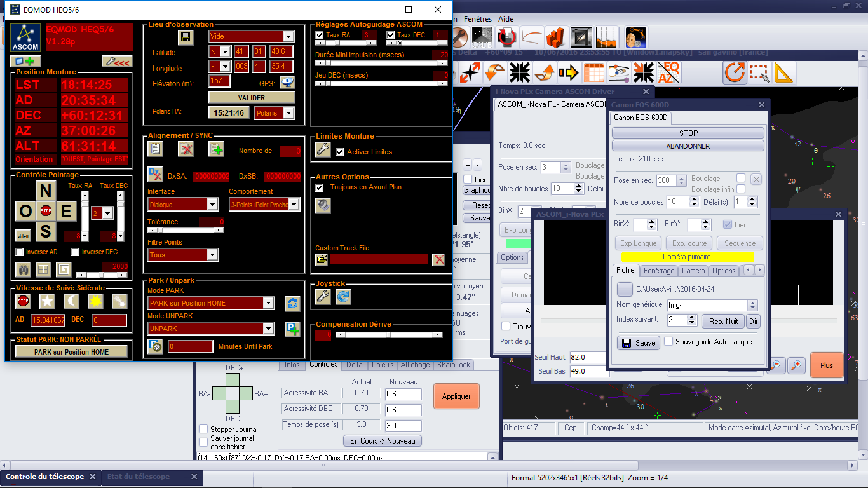Open mount limits wrench settings icon
This screenshot has width=868, height=488.
pyautogui.click(x=323, y=151)
